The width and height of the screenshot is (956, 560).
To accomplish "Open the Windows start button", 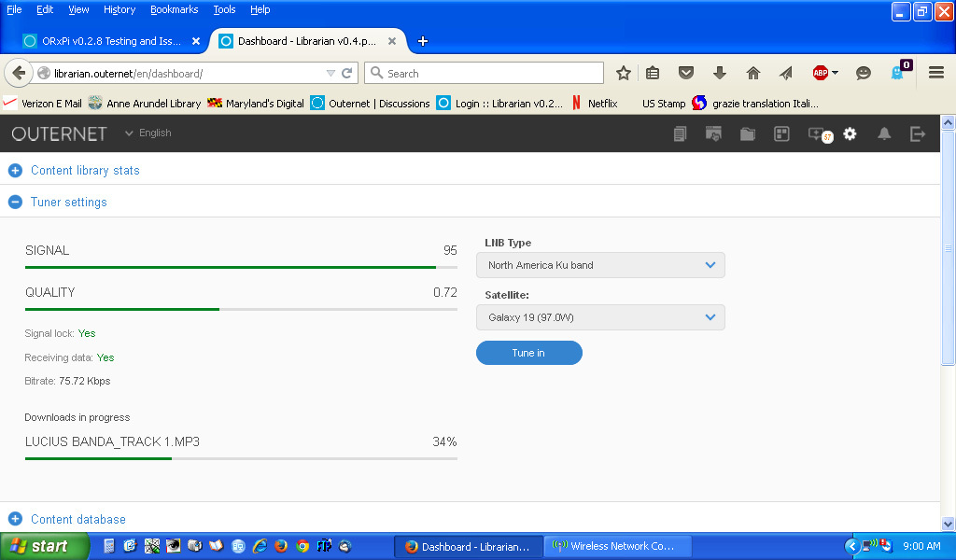I will [x=45, y=546].
